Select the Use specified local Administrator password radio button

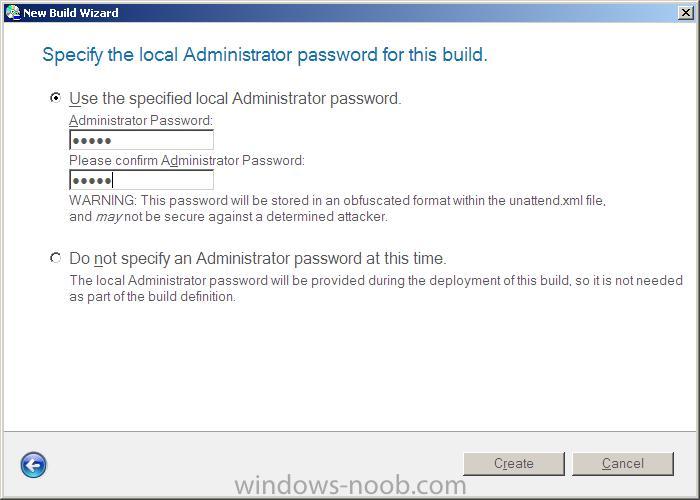(55, 97)
